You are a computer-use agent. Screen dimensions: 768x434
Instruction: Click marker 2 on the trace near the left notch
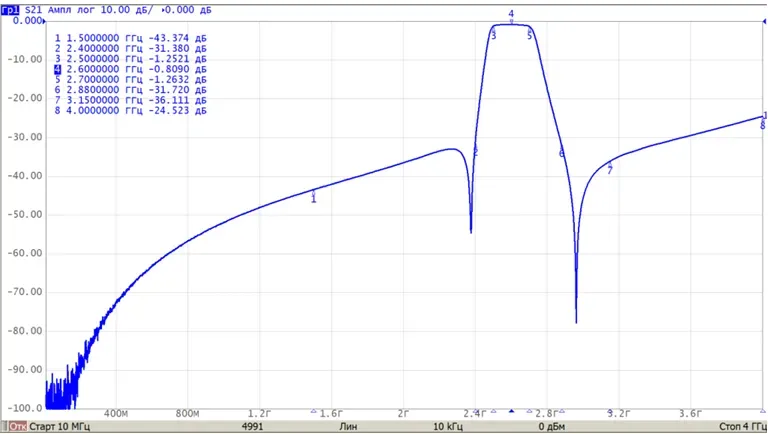coord(475,152)
